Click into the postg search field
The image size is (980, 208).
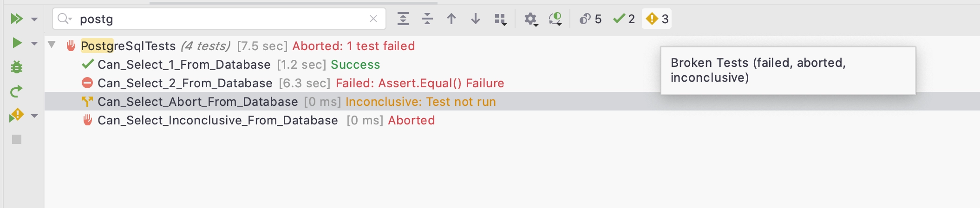[221, 19]
